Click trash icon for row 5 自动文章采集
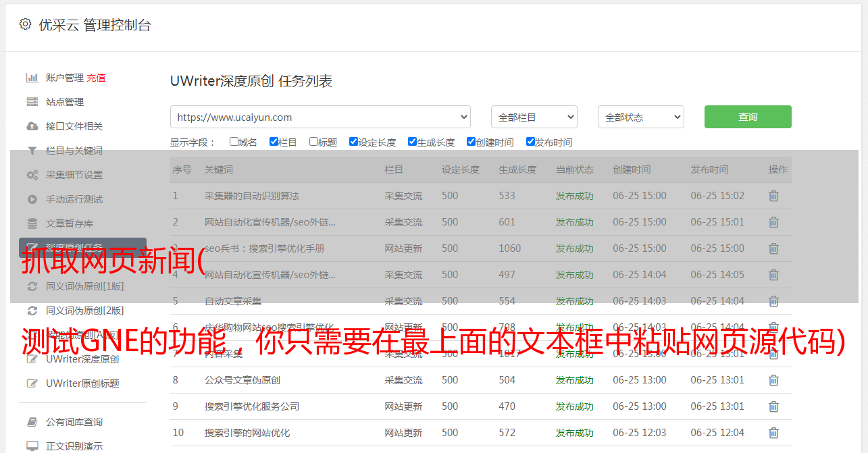The height and width of the screenshot is (453, 868). (x=773, y=301)
